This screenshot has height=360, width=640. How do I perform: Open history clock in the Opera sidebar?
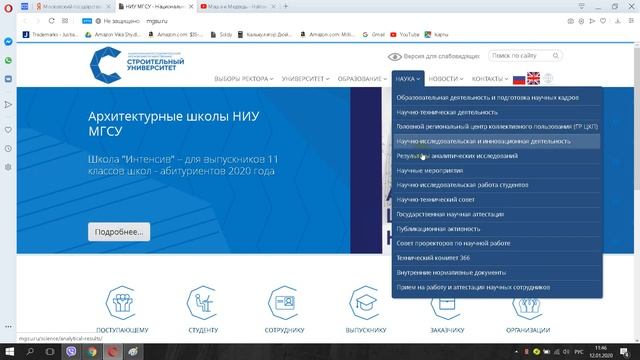pyautogui.click(x=8, y=149)
